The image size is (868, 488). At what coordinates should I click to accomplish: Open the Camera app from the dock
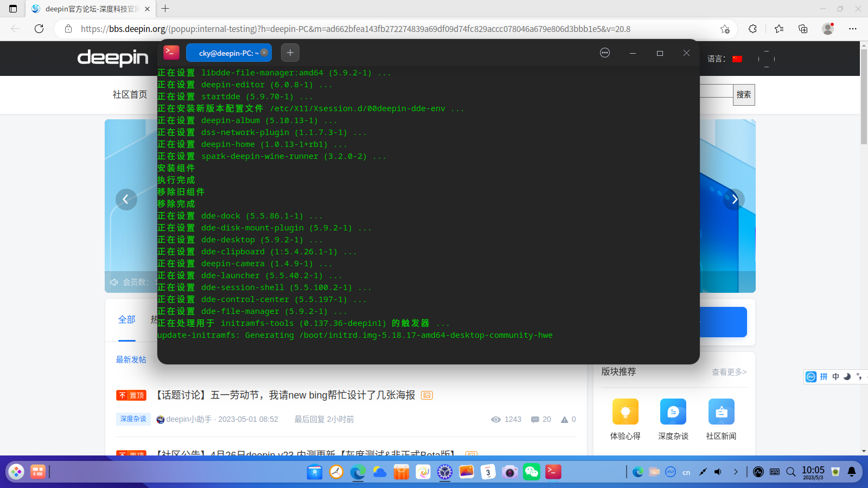(x=509, y=472)
